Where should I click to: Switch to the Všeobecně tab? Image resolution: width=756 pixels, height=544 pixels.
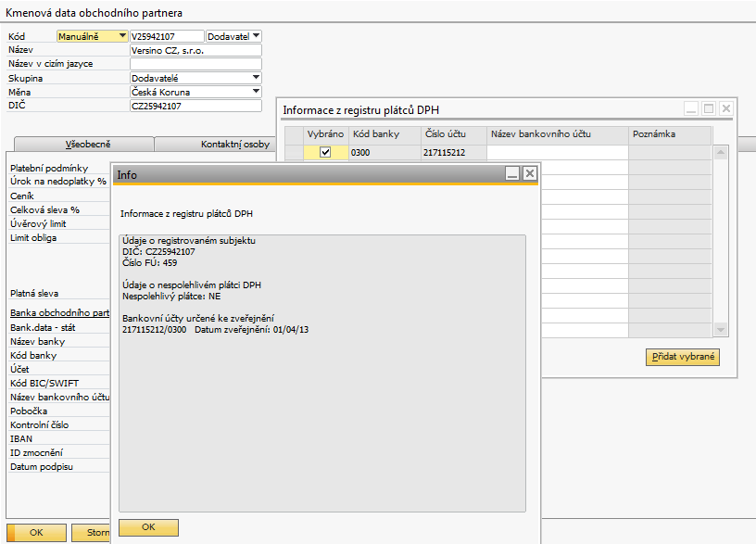tap(82, 145)
